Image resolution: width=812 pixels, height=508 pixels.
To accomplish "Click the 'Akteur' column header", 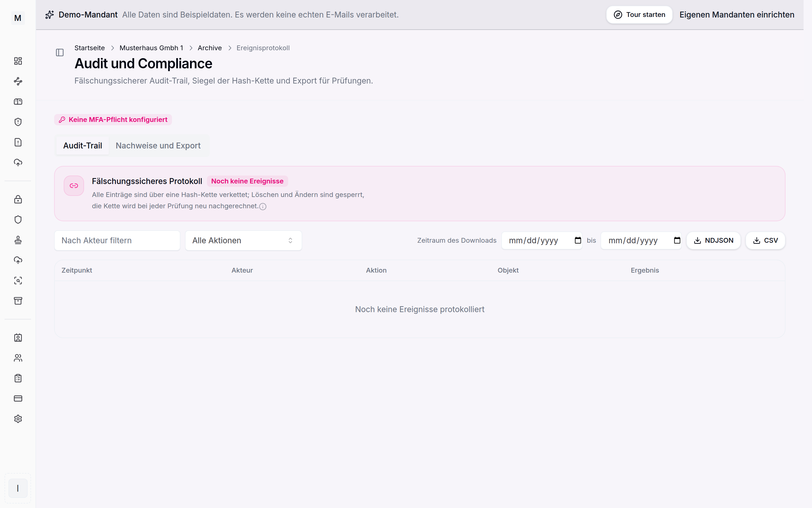I will click(x=242, y=270).
